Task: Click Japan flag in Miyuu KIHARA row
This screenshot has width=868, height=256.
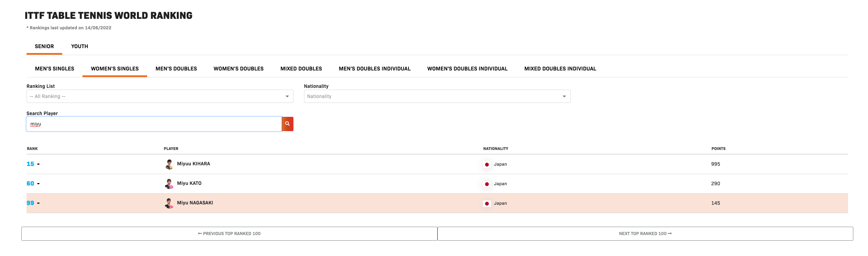Action: point(487,165)
